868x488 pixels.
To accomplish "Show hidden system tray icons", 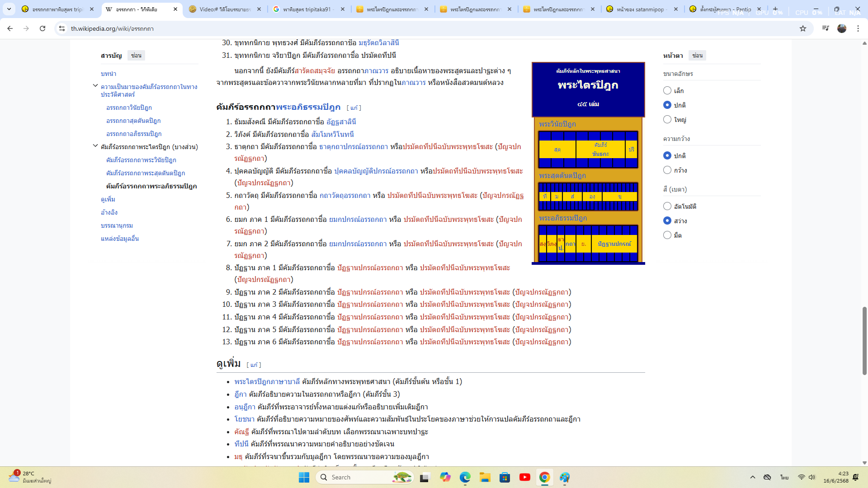I will pyautogui.click(x=753, y=477).
